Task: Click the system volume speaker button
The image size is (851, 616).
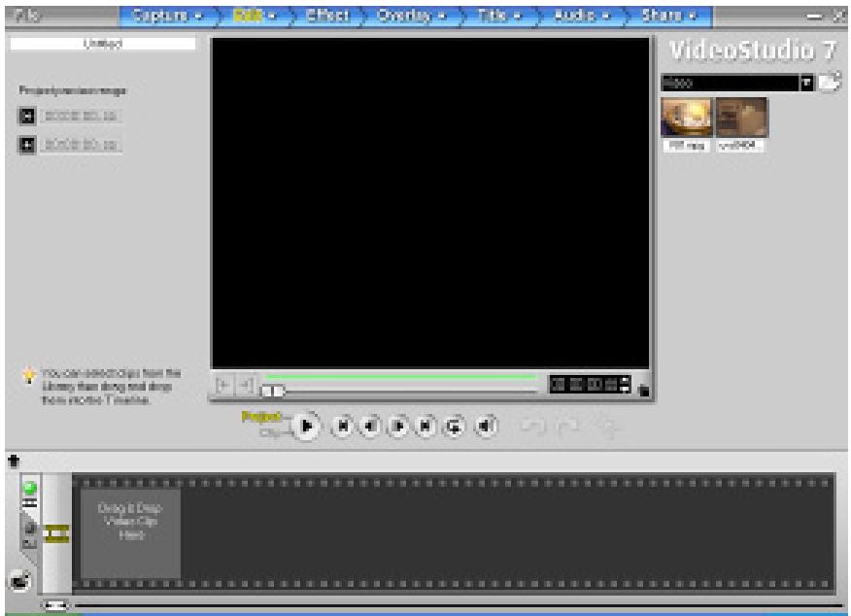Action: click(x=486, y=427)
